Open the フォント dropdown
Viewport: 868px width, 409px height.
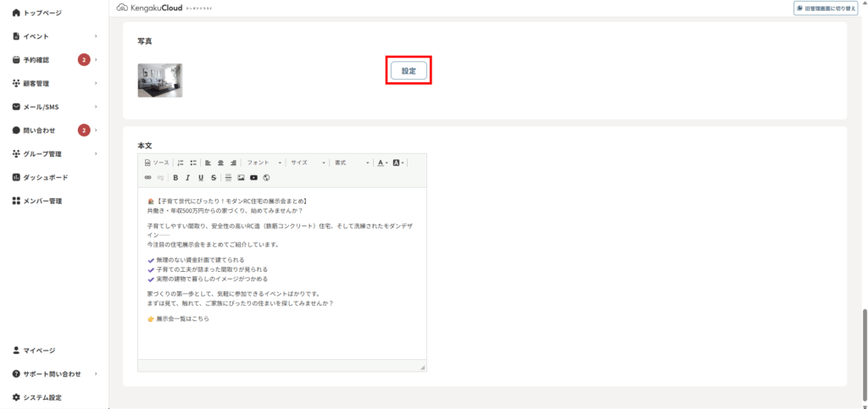point(264,163)
